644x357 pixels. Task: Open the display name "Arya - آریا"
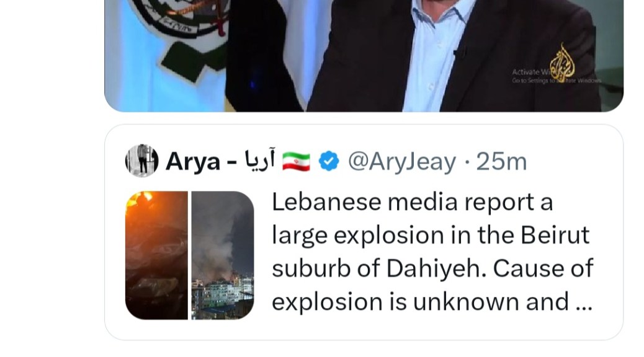[x=220, y=161]
